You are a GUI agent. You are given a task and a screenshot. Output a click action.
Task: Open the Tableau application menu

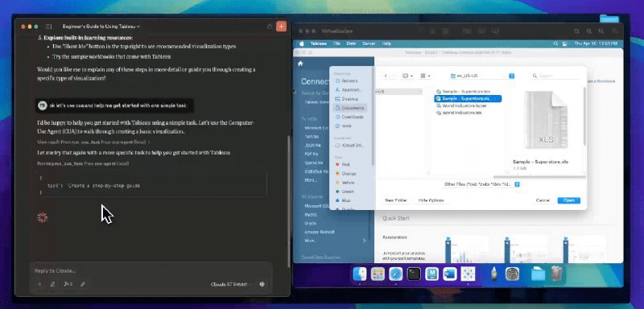[x=318, y=43]
